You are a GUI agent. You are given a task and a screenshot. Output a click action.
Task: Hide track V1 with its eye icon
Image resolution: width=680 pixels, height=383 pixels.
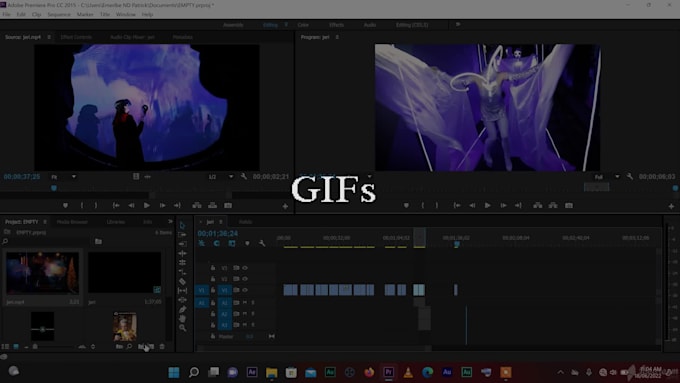tap(245, 290)
